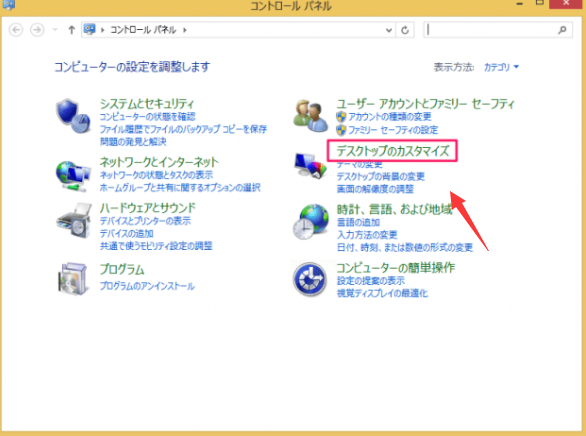The image size is (586, 436).
Task: Click 日付、時刻、または数値の形式の変更 link
Action: point(405,247)
